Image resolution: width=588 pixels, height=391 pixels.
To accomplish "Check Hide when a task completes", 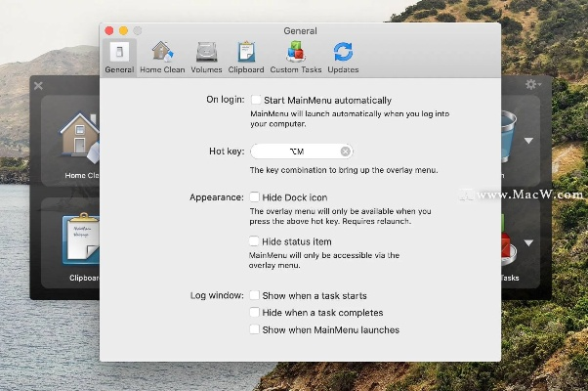I will (x=256, y=313).
